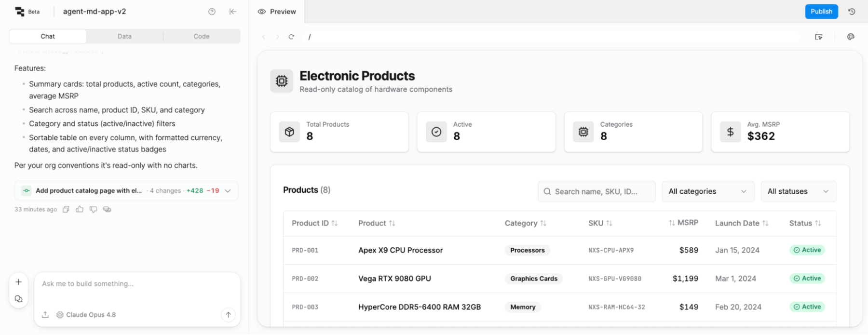The width and height of the screenshot is (868, 335).
Task: Switch to the Data tab
Action: pyautogui.click(x=124, y=36)
